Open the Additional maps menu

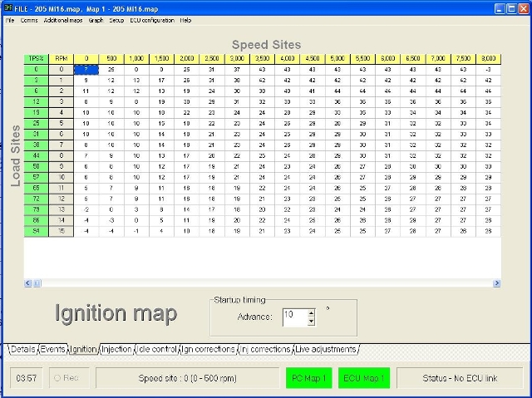point(61,19)
